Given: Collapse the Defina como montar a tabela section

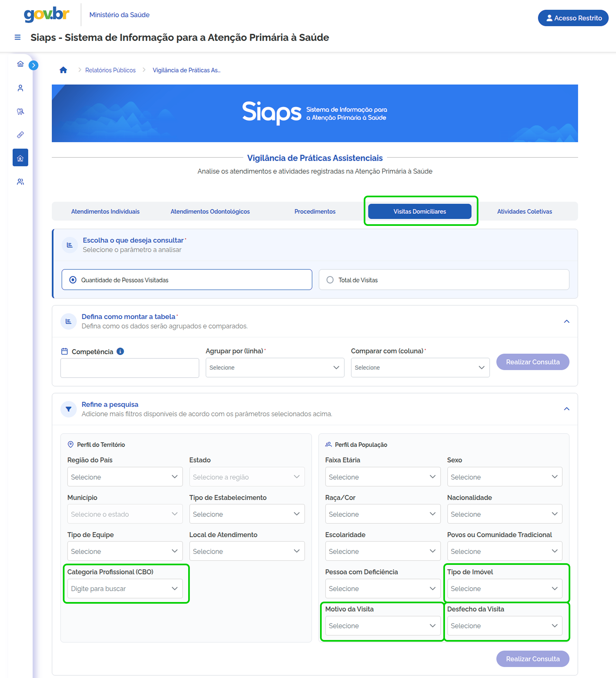Looking at the screenshot, I should click(567, 321).
